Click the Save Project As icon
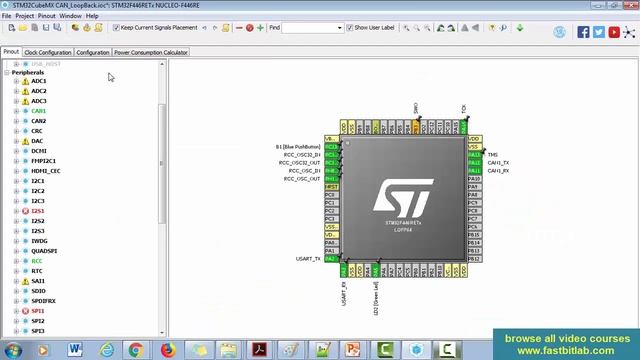Image resolution: width=640 pixels, height=360 pixels. coord(57,28)
